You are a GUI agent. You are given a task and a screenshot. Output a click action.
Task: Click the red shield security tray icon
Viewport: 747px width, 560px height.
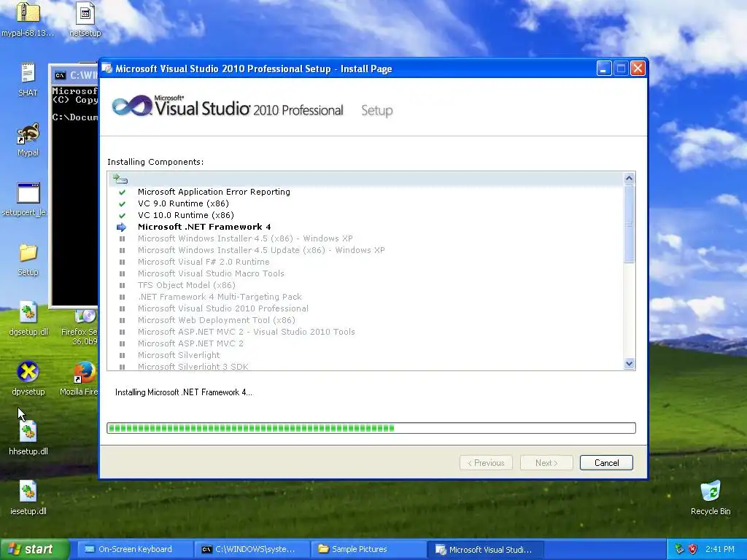pos(693,549)
